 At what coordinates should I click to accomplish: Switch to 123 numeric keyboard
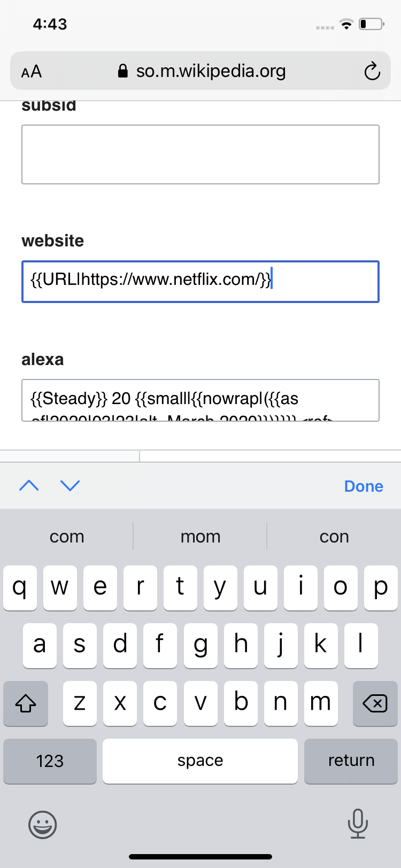pyautogui.click(x=50, y=761)
